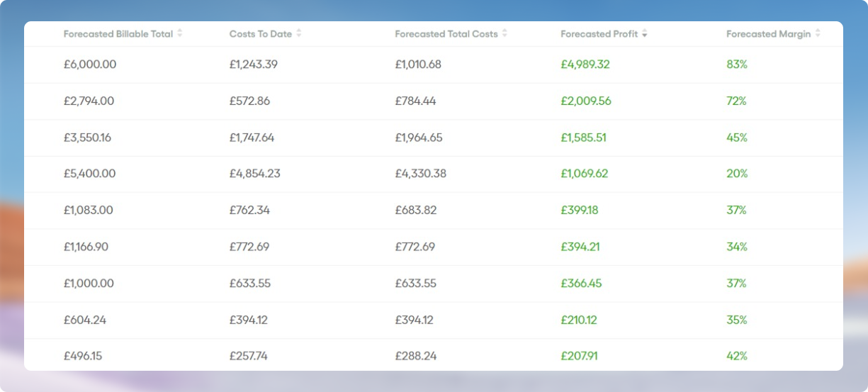Viewport: 868px width, 392px height.
Task: Select the 45% margin cell
Action: pyautogui.click(x=737, y=138)
